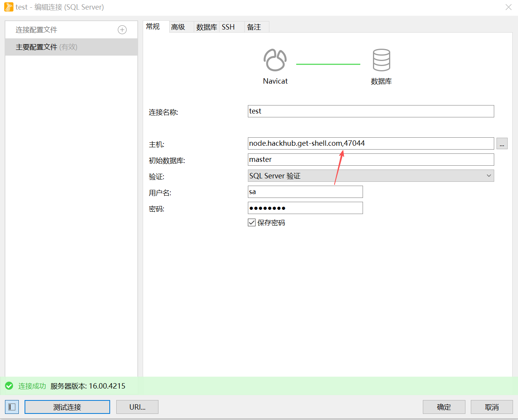Confirm settings with the 确定 button
The width and height of the screenshot is (518, 420).
[x=444, y=407]
